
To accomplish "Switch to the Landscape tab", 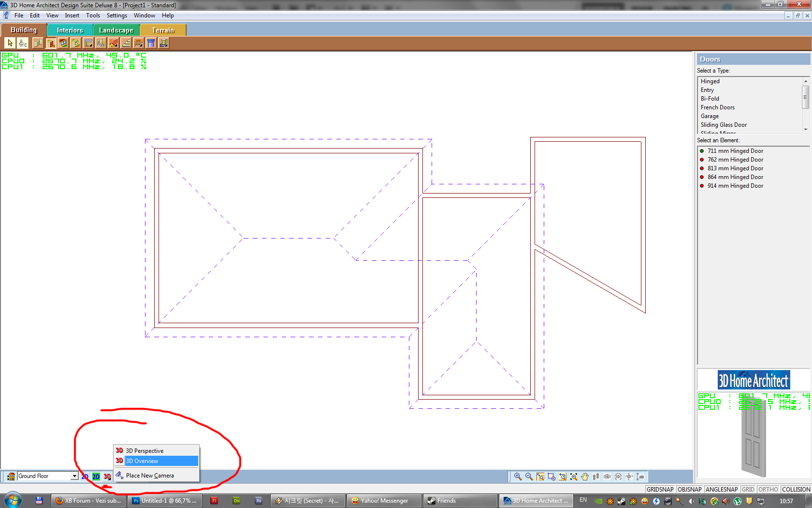I will pos(116,30).
